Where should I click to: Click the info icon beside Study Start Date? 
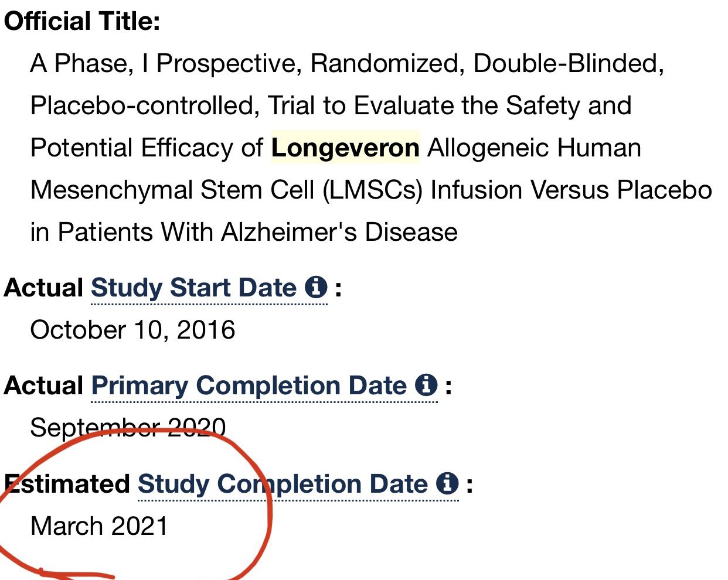pyautogui.click(x=316, y=287)
